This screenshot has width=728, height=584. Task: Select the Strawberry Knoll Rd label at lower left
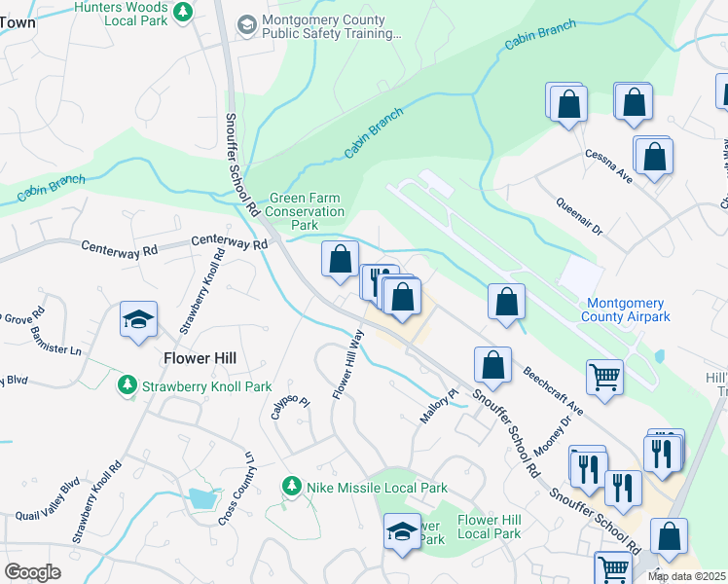pos(96,502)
